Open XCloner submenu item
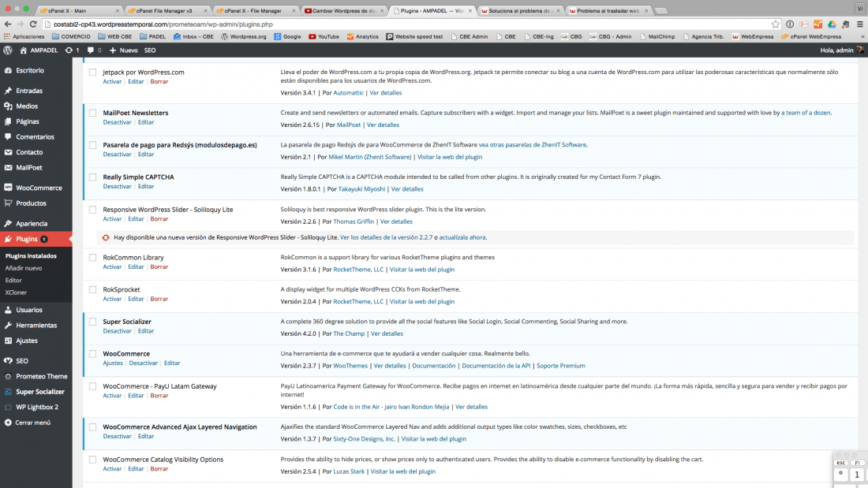 (16, 292)
